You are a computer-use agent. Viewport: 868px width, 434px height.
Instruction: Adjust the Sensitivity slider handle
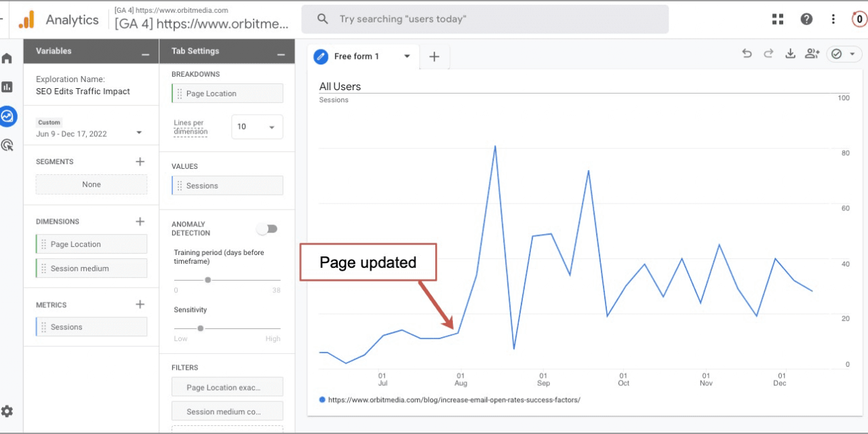pyautogui.click(x=200, y=328)
